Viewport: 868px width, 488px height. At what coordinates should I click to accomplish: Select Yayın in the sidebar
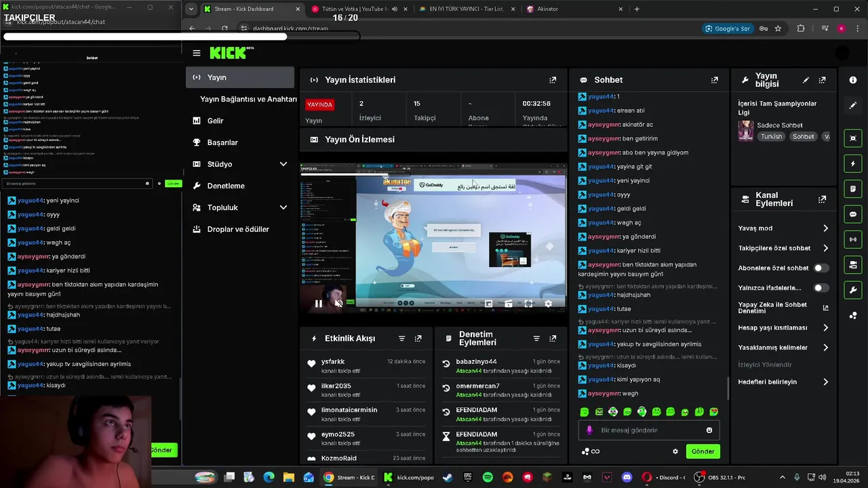(240, 77)
